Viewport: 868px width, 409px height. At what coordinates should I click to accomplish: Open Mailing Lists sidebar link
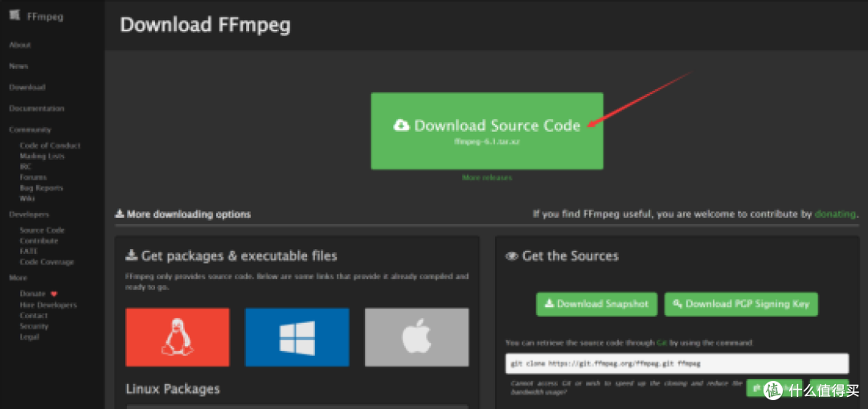[42, 156]
